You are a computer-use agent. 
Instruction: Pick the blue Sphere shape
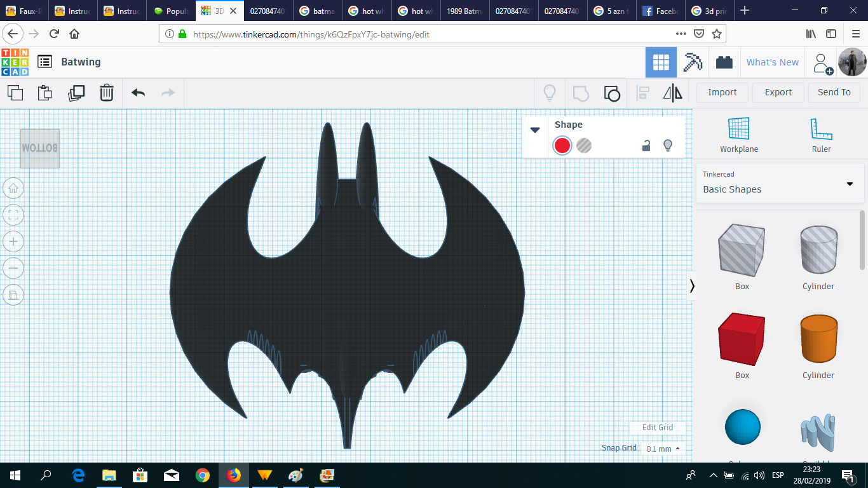pos(742,427)
